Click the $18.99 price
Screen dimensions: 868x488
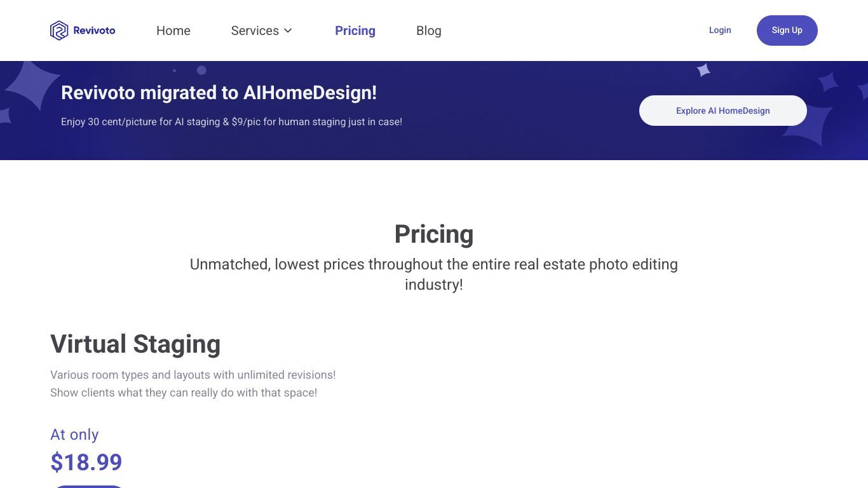[86, 462]
